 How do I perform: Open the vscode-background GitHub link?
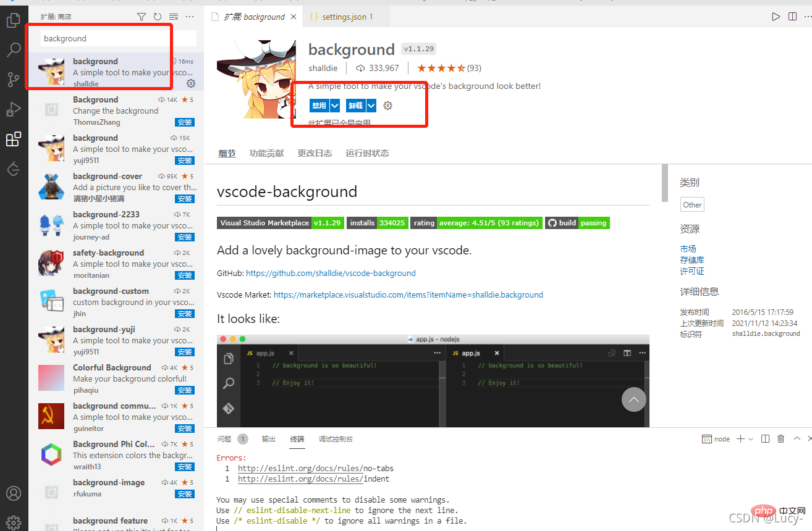coord(331,273)
